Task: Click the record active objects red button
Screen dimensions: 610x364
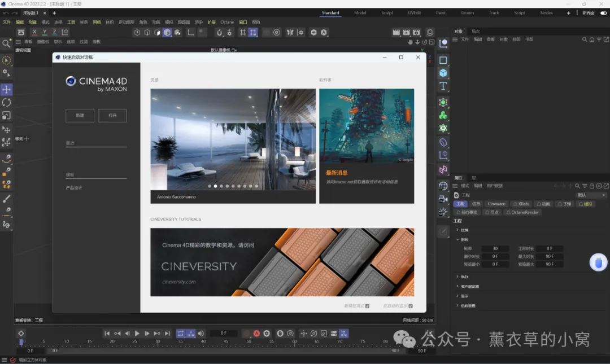Action: 246,334
